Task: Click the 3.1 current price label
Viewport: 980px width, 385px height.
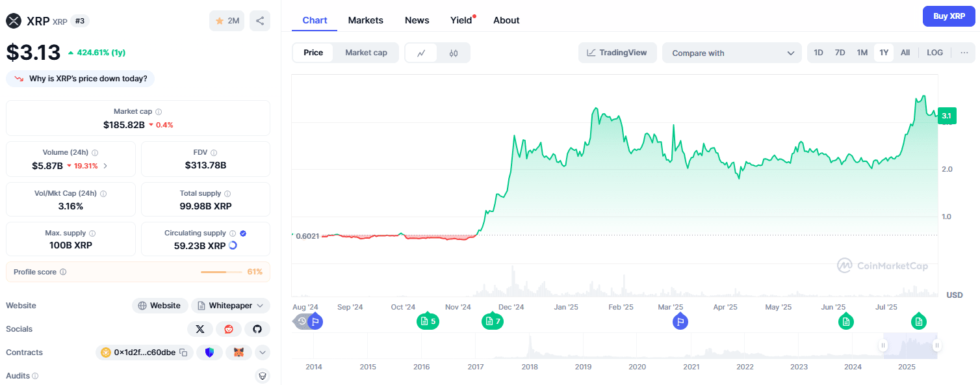Action: pyautogui.click(x=947, y=116)
